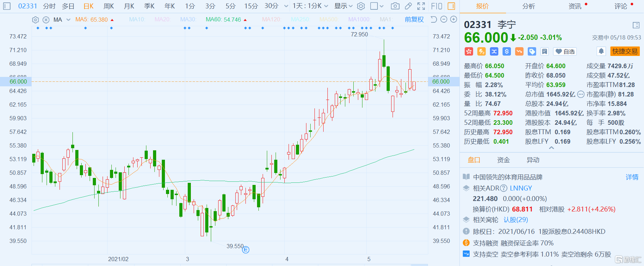Click the blue dollar sign icon
Screen dimensions: 644x266
click(x=507, y=51)
